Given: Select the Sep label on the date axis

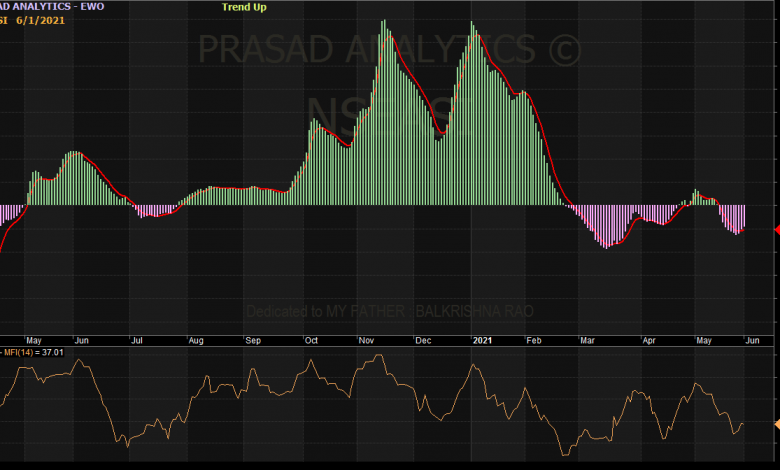Looking at the screenshot, I should tap(252, 341).
